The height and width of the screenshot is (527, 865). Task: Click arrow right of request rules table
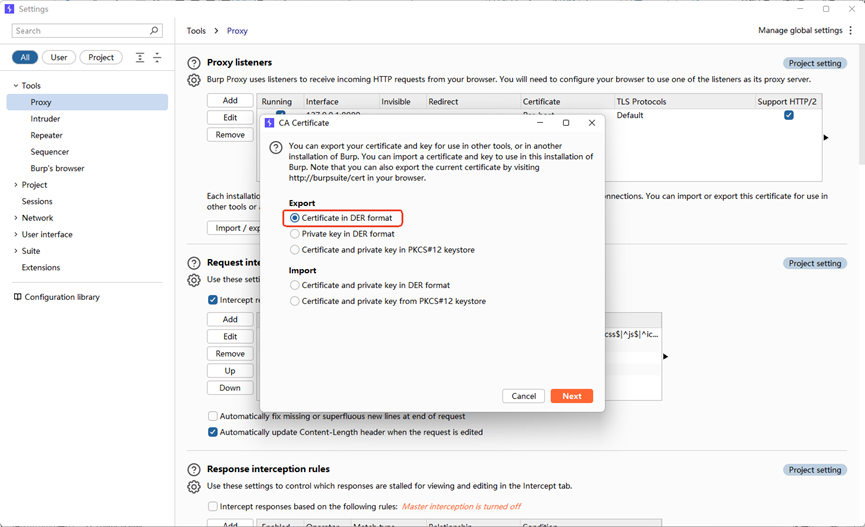(x=665, y=356)
